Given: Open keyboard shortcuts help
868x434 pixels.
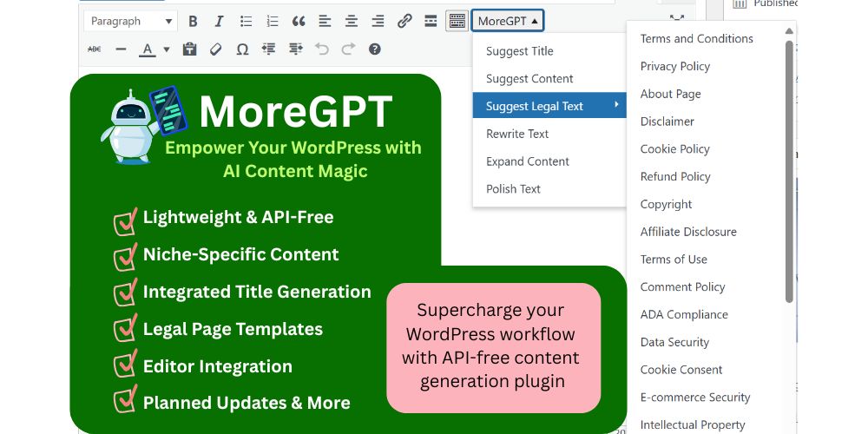Looking at the screenshot, I should 375,49.
